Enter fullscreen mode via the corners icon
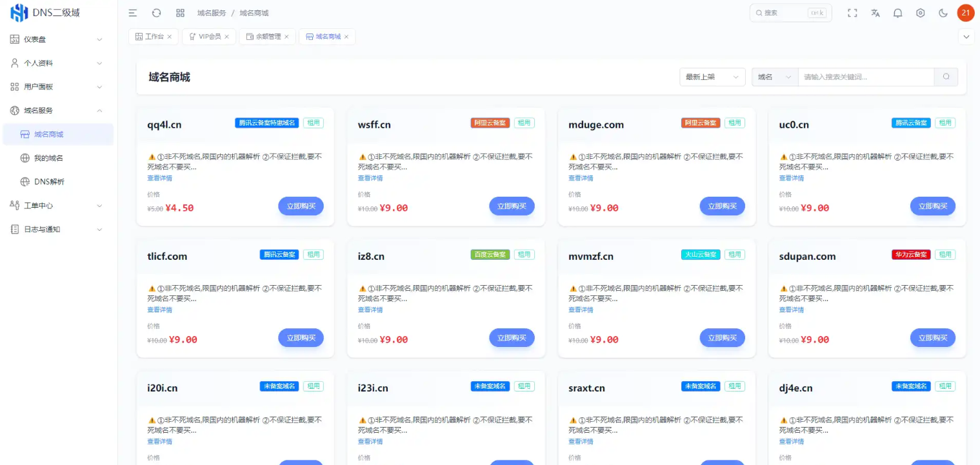The image size is (980, 465). tap(852, 12)
